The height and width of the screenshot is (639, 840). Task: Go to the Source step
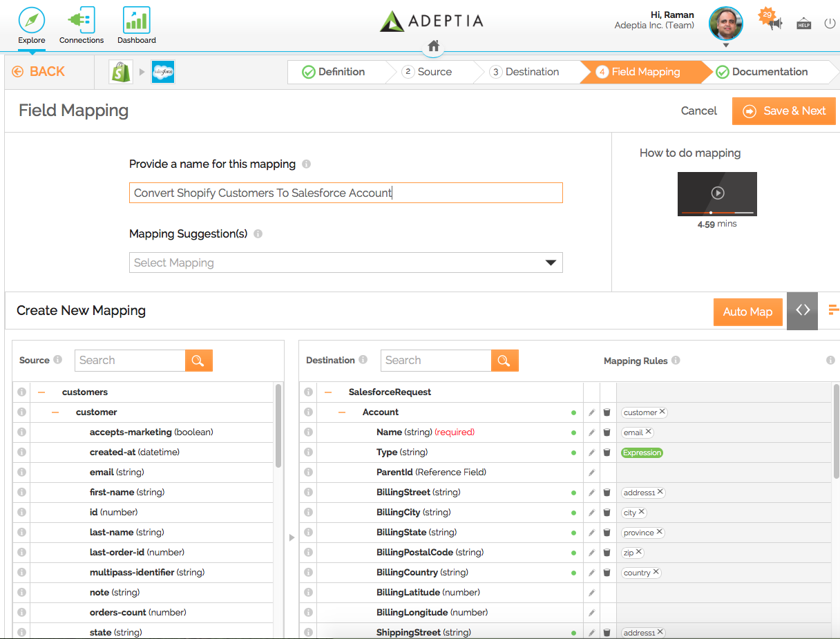click(x=436, y=71)
